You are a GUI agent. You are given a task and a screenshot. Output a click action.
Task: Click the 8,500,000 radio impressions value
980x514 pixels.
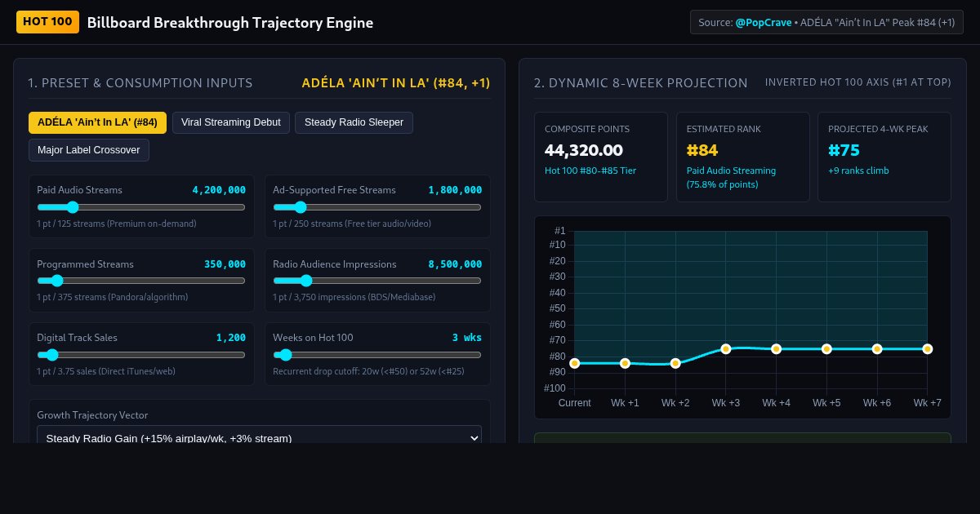[x=455, y=264]
